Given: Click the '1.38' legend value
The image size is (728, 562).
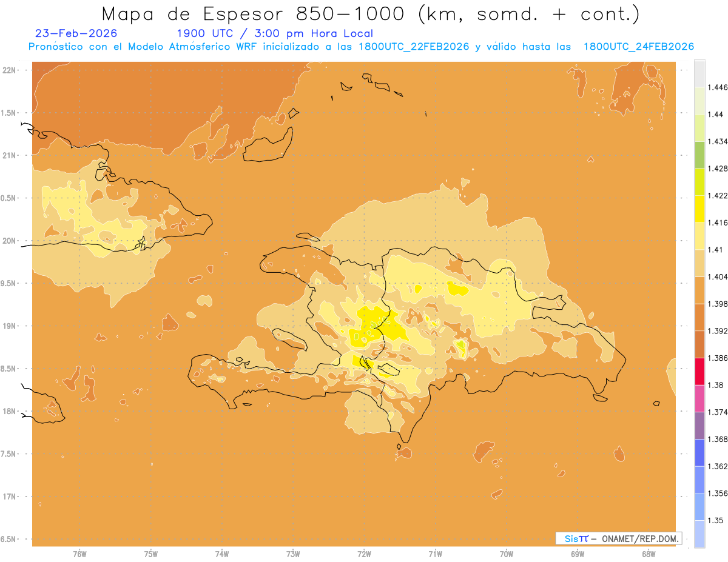Looking at the screenshot, I should click(x=716, y=385).
